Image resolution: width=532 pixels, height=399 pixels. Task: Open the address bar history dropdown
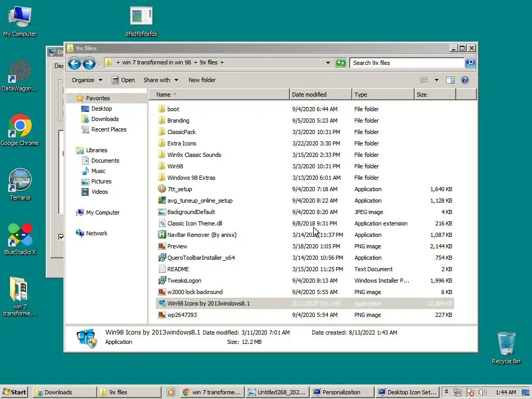(x=328, y=63)
